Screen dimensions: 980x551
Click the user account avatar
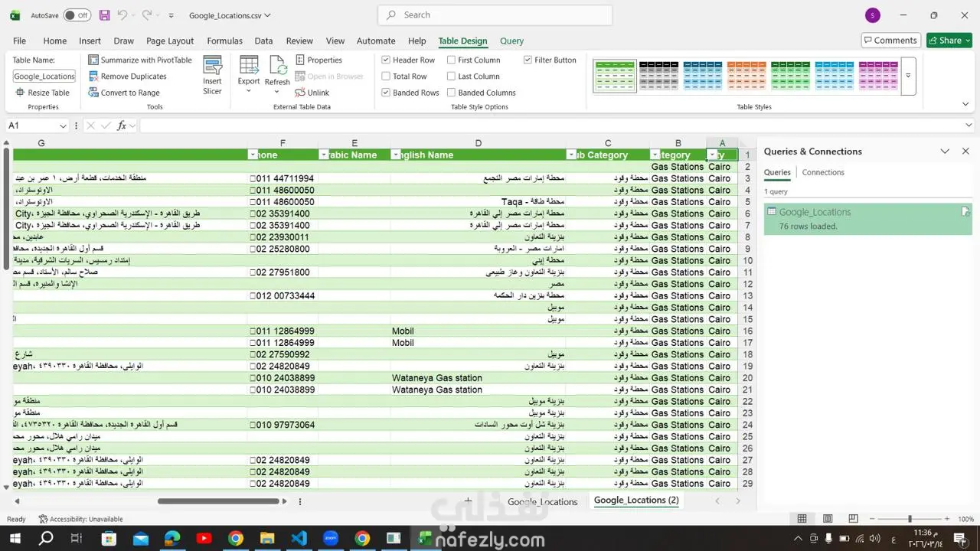pyautogui.click(x=872, y=15)
